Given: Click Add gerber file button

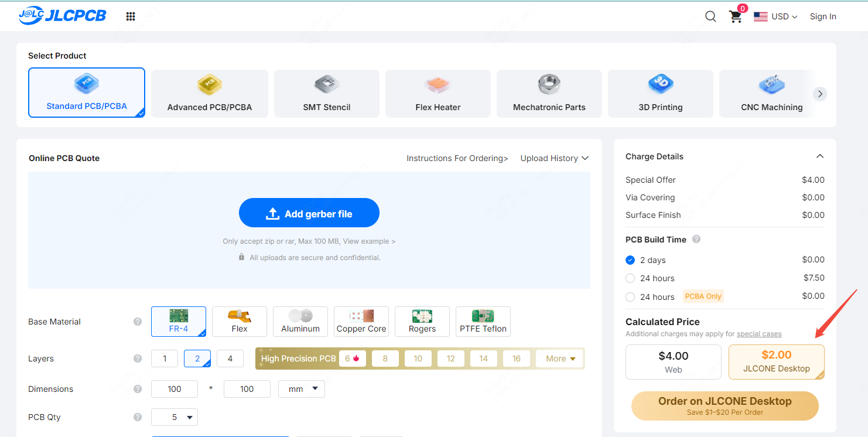Looking at the screenshot, I should pos(309,213).
